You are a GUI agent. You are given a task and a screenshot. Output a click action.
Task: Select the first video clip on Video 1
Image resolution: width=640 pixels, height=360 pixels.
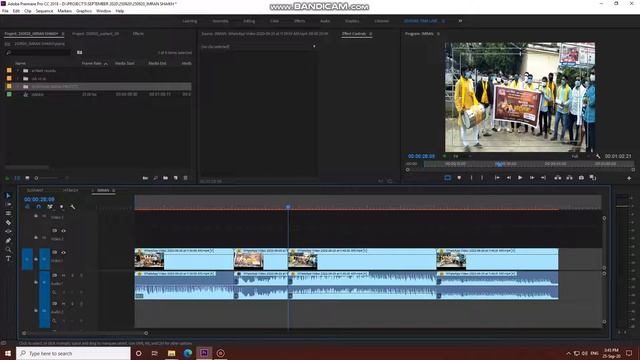point(184,259)
